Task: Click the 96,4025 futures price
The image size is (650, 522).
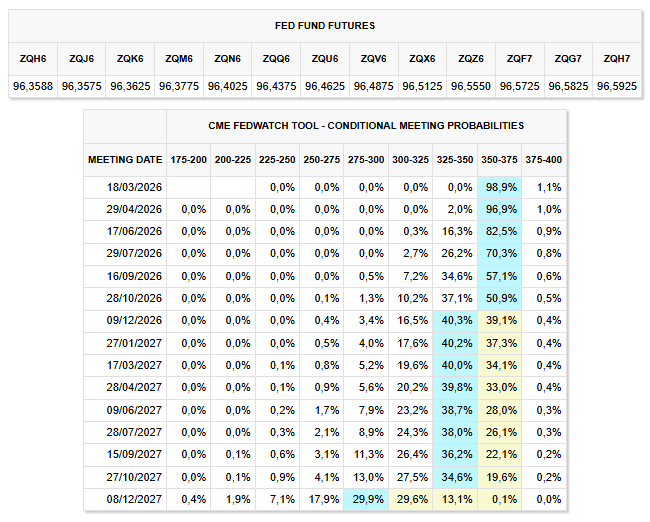Action: (x=228, y=86)
